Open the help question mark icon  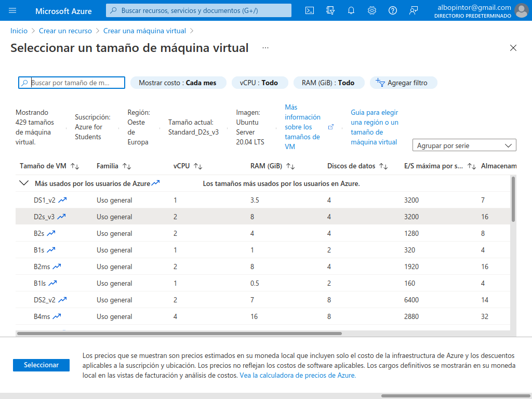click(x=393, y=10)
